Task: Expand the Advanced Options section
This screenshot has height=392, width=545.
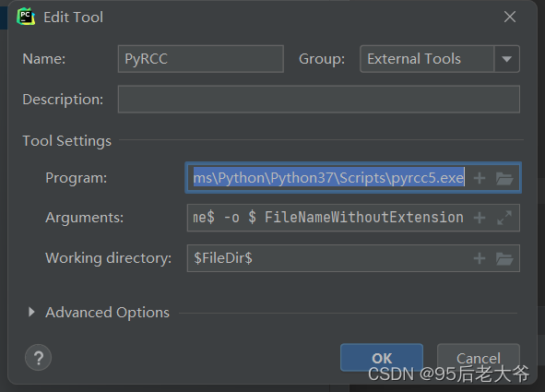Action: point(31,312)
